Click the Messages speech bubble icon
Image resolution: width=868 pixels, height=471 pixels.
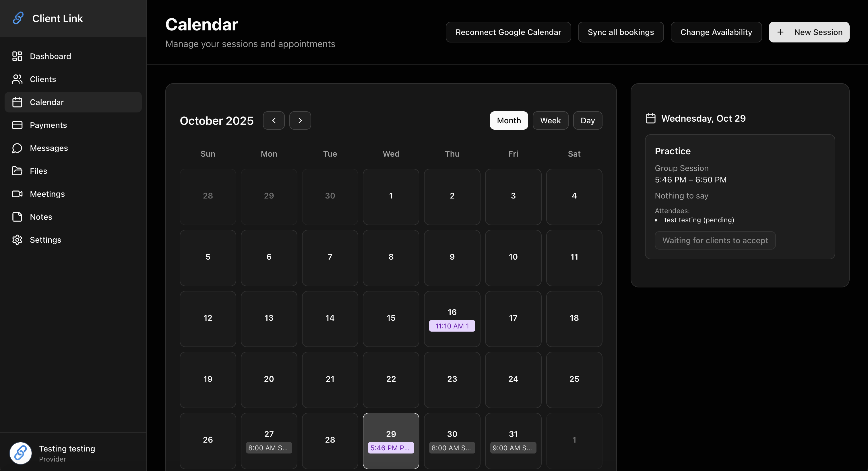point(17,148)
